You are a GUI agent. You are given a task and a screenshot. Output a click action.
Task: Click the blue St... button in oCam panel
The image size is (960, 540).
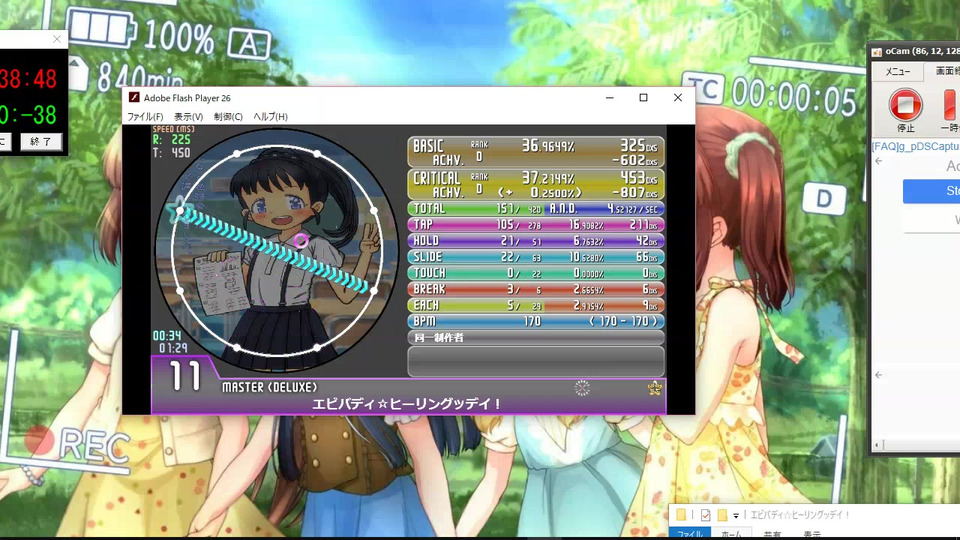coord(932,191)
